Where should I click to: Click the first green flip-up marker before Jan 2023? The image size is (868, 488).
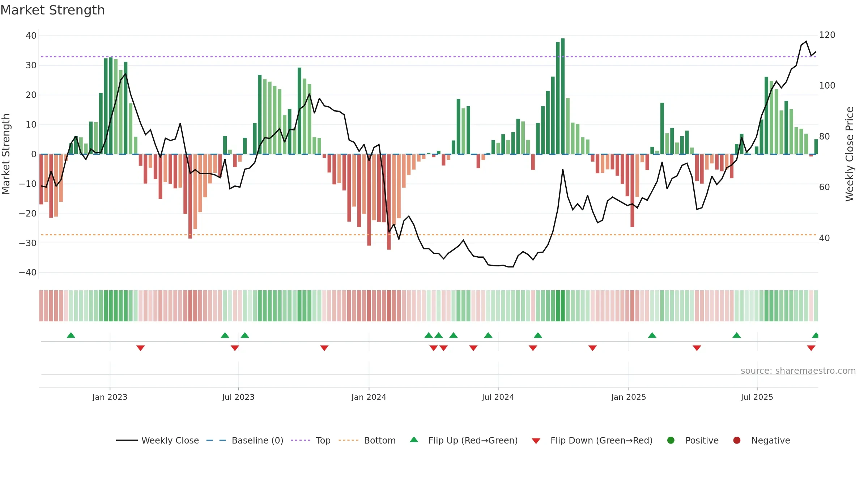pyautogui.click(x=71, y=335)
